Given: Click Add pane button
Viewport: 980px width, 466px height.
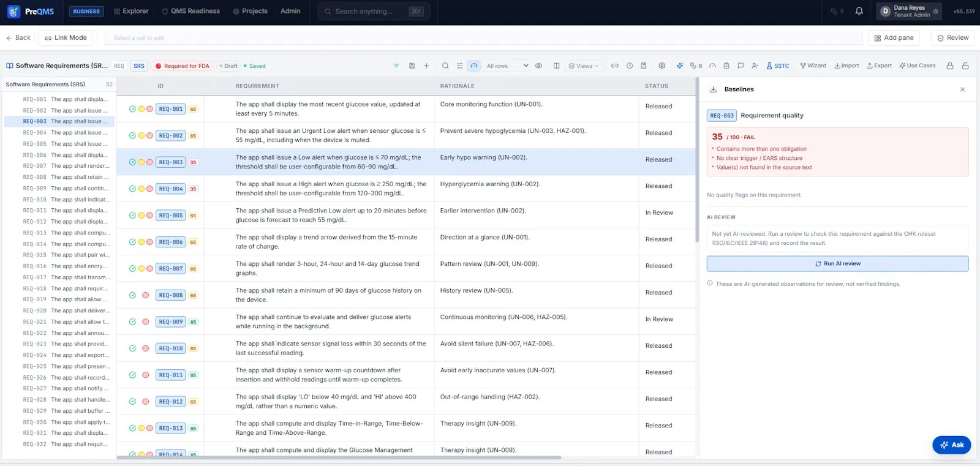Looking at the screenshot, I should point(894,37).
